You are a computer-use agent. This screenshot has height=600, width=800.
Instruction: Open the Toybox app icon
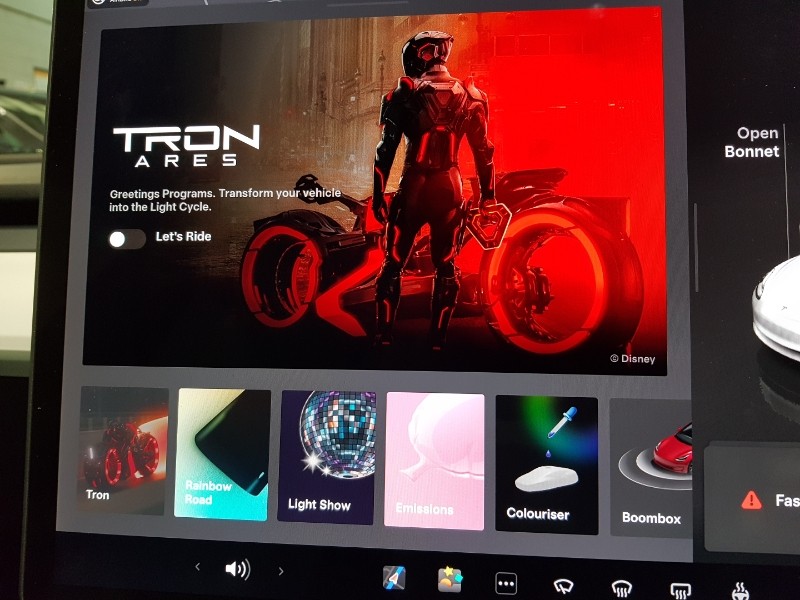pyautogui.click(x=449, y=579)
